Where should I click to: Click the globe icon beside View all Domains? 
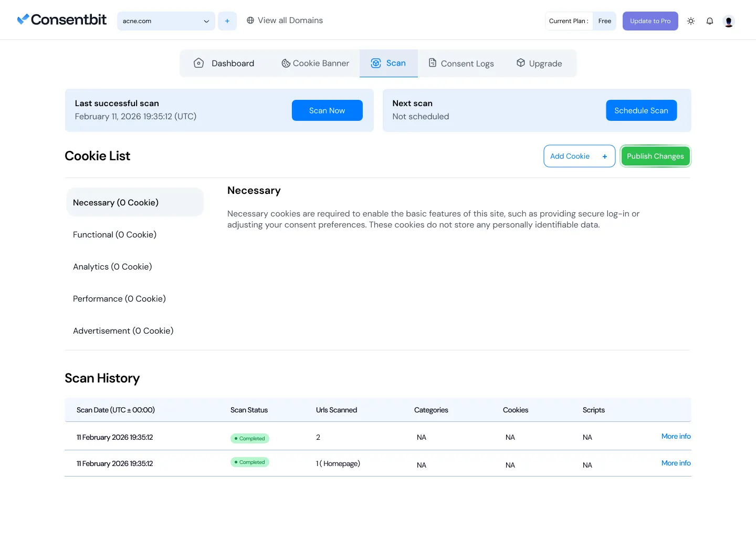pos(250,20)
